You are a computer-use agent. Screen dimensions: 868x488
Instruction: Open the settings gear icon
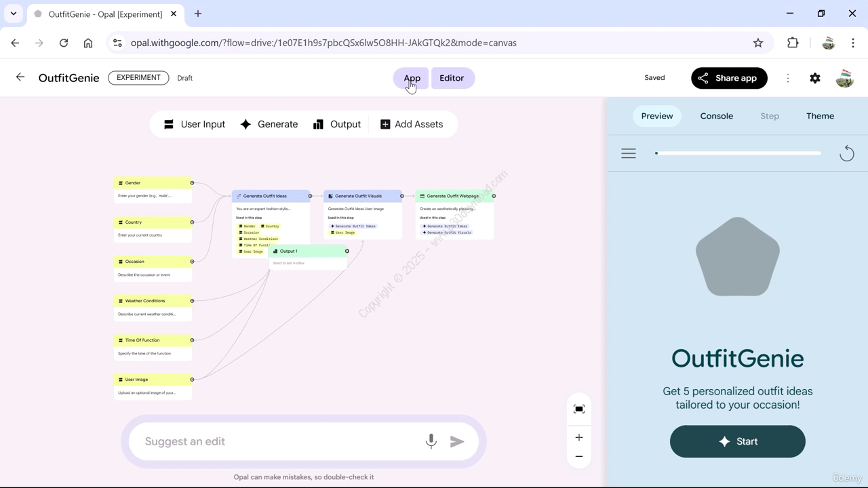point(815,78)
